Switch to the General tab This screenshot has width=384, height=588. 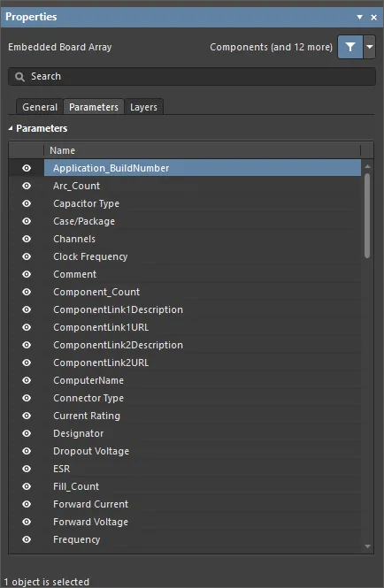click(40, 107)
